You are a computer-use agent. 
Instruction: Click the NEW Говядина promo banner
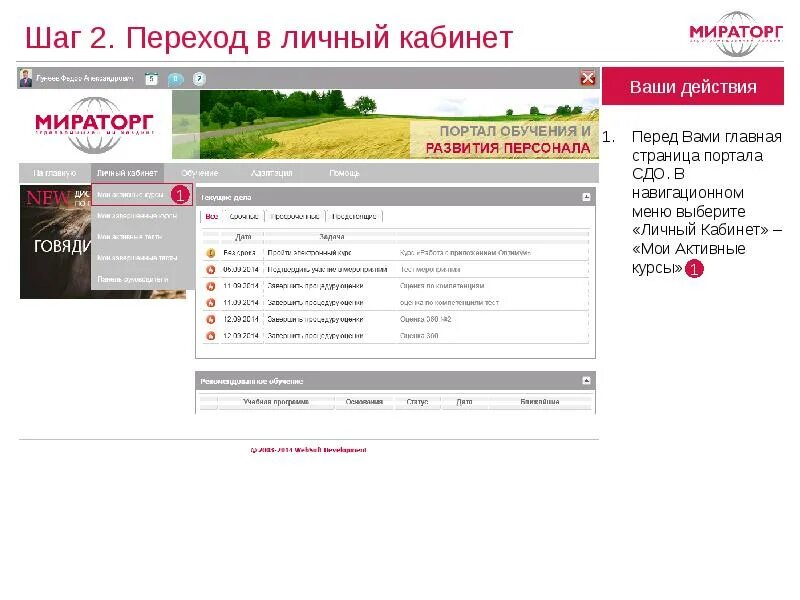[x=56, y=242]
